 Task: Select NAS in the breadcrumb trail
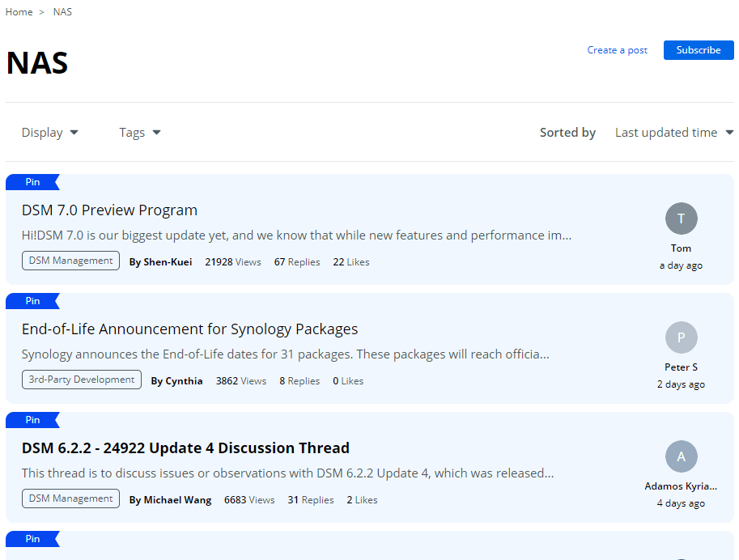[x=62, y=12]
